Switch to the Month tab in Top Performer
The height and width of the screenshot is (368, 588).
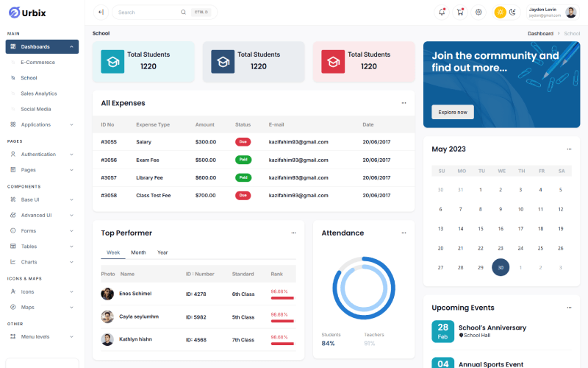click(138, 252)
